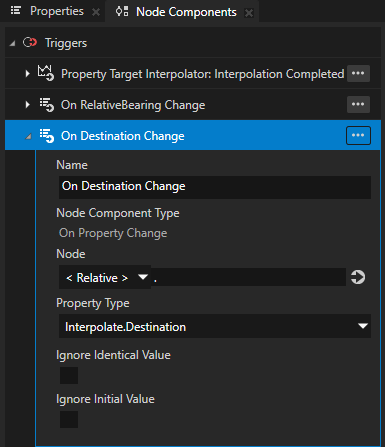Click the Node Component Type label

[118, 213]
